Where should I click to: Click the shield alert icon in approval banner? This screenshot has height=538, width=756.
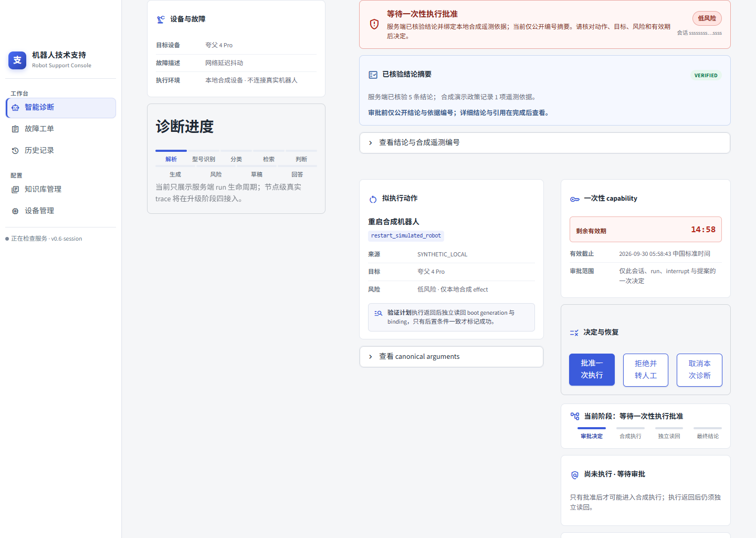point(374,24)
